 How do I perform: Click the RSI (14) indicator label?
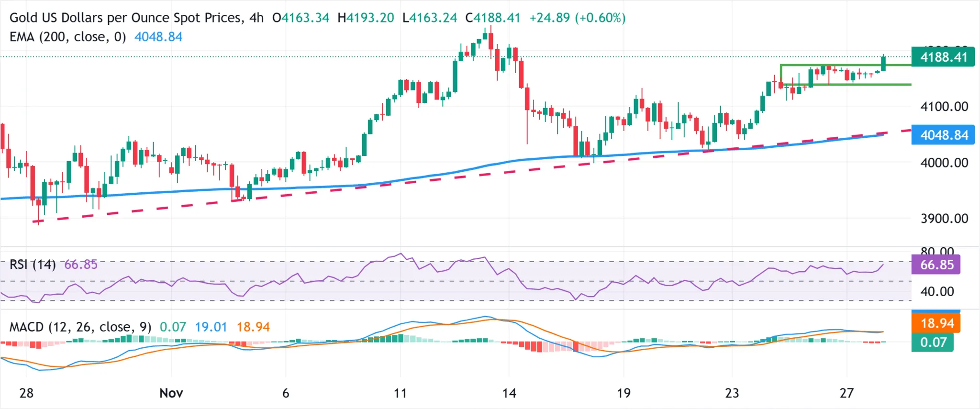(33, 264)
